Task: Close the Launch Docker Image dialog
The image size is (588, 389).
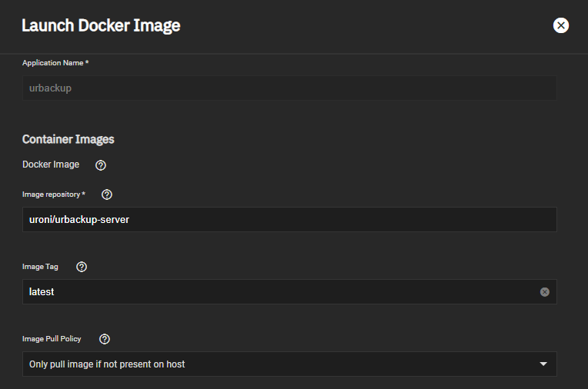Action: pos(561,25)
